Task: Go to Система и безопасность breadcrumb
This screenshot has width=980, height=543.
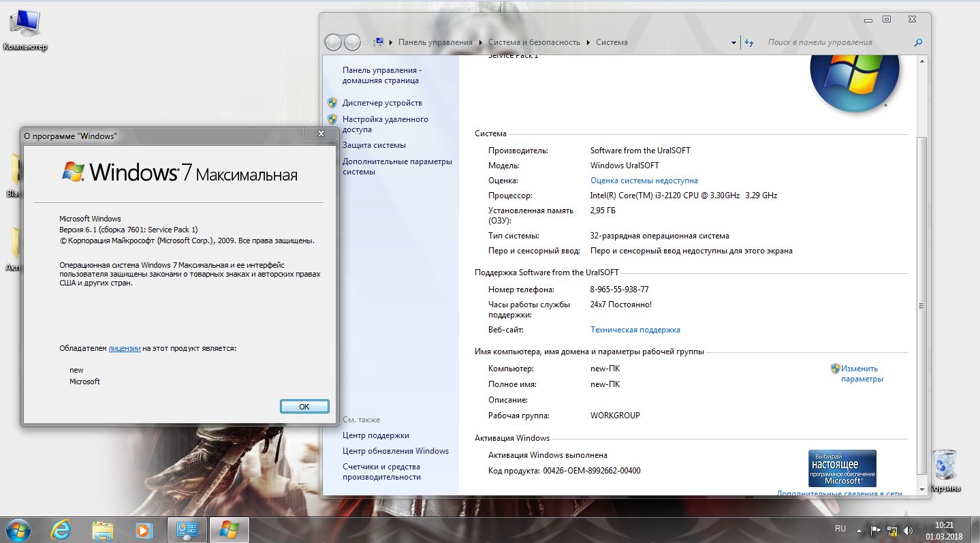Action: pyautogui.click(x=534, y=42)
